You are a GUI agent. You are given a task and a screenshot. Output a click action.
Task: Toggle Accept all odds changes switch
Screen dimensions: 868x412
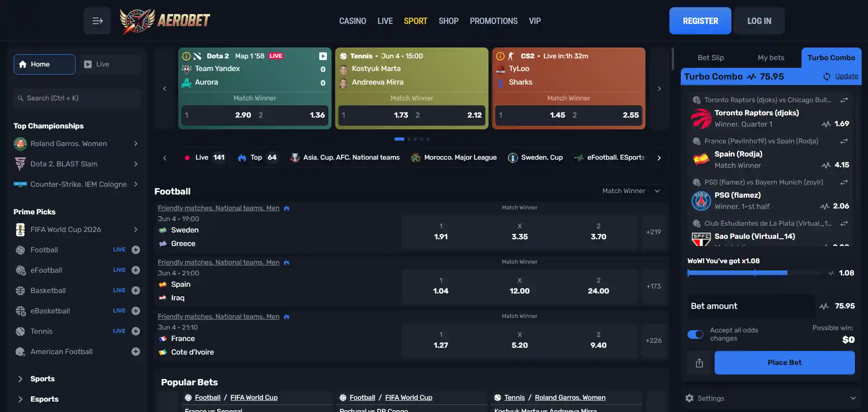695,334
